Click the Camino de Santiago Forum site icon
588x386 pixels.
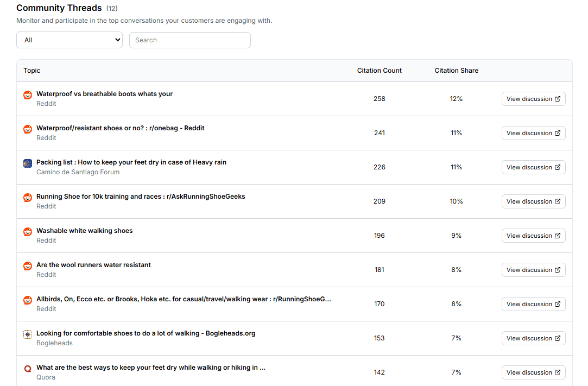click(27, 163)
